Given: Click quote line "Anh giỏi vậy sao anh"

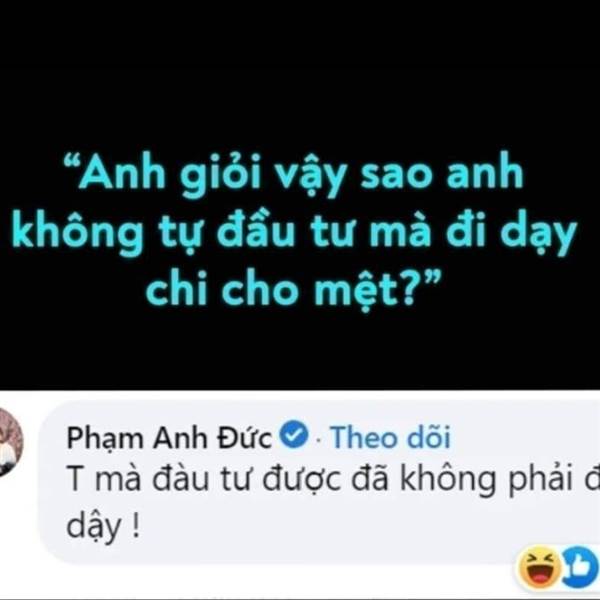Looking at the screenshot, I should pos(293,175).
